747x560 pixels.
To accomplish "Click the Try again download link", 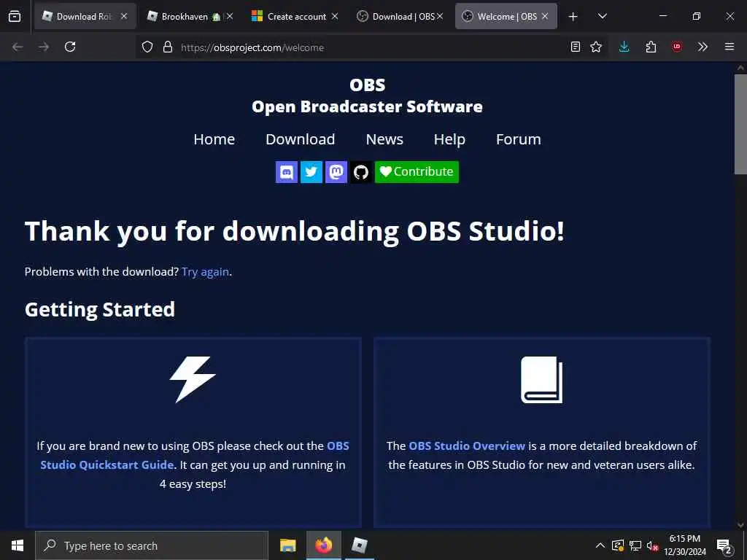I will [x=205, y=272].
